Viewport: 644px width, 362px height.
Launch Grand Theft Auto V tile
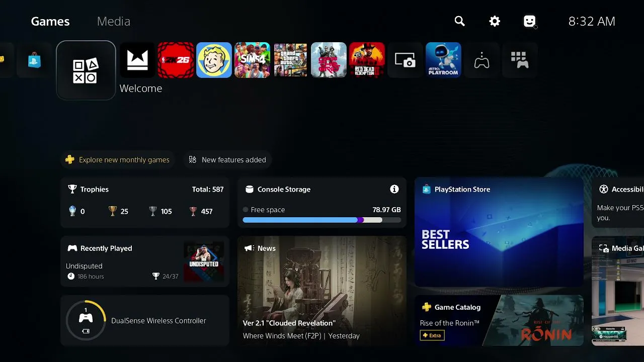pos(290,60)
